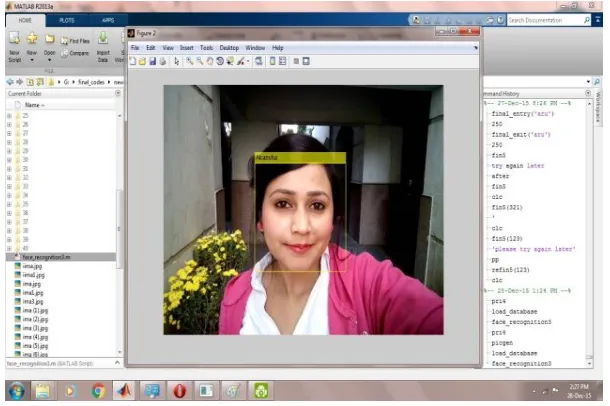The height and width of the screenshot is (406, 610).
Task: Click the forward navigation arrow
Action: click(x=19, y=82)
